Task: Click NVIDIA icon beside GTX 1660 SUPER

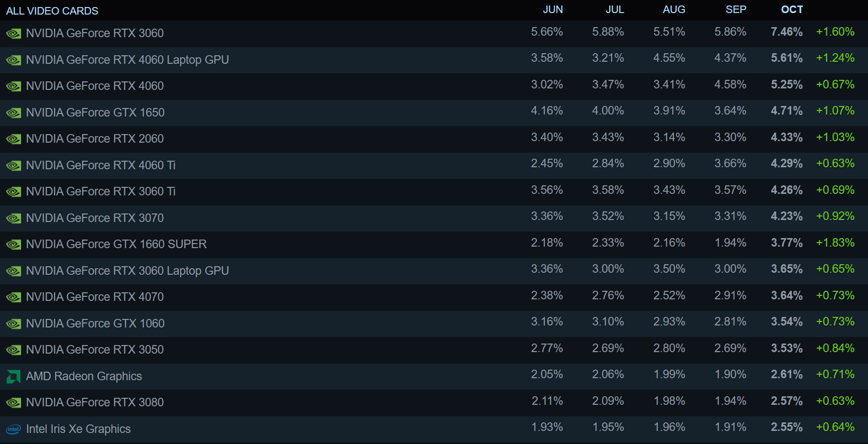Action: pyautogui.click(x=14, y=245)
